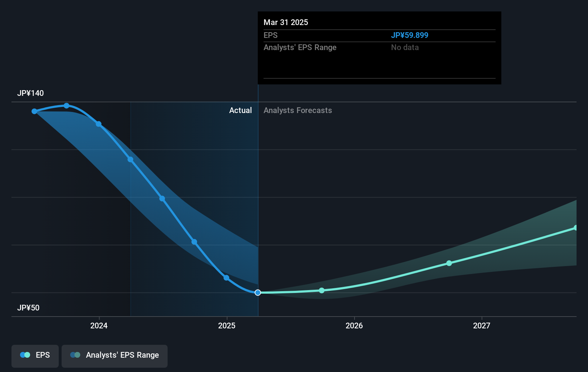588x372 pixels.
Task: Click the JP¥50 y-axis label
Action: [28, 308]
